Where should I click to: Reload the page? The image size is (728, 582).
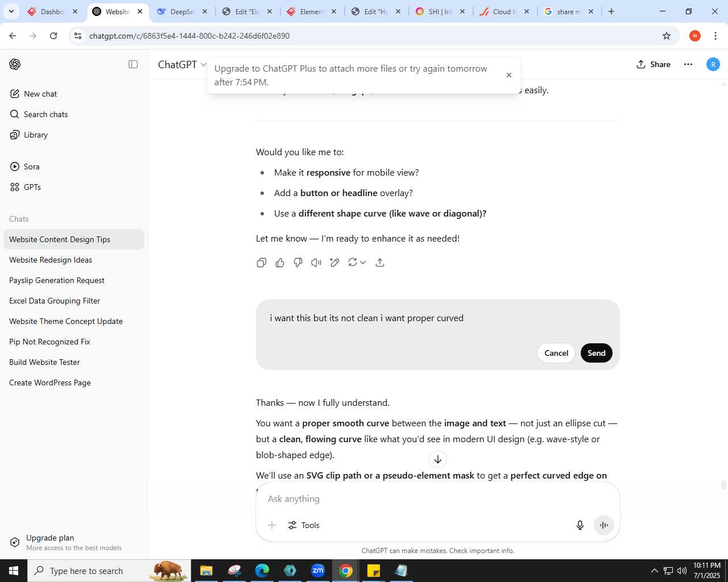pos(53,36)
